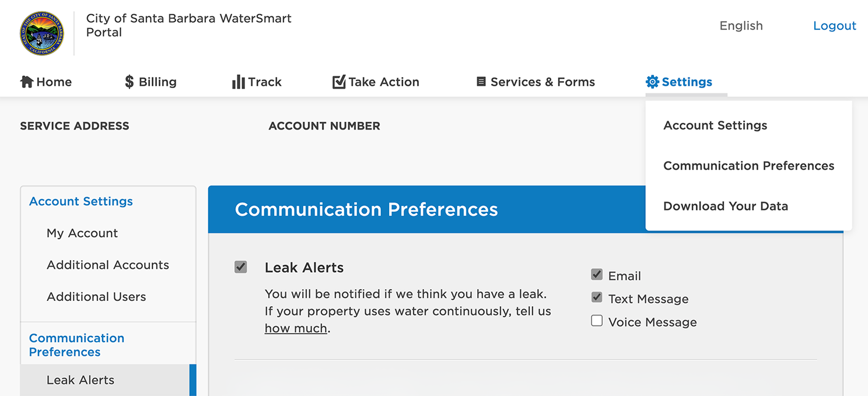Choose Account Settings from Settings dropdown
The width and height of the screenshot is (868, 396).
715,125
